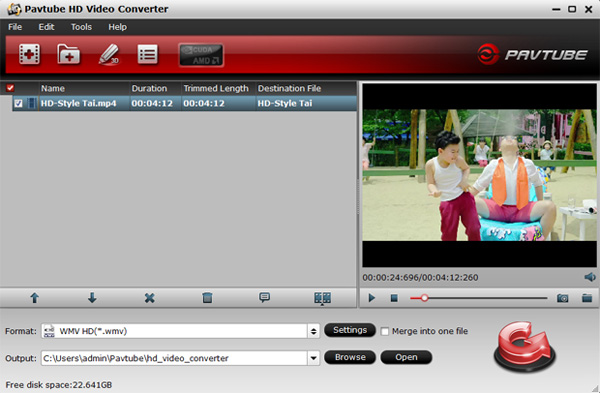Viewport: 600px width, 393px height.
Task: Open the Format dropdown arrows
Action: [x=313, y=331]
